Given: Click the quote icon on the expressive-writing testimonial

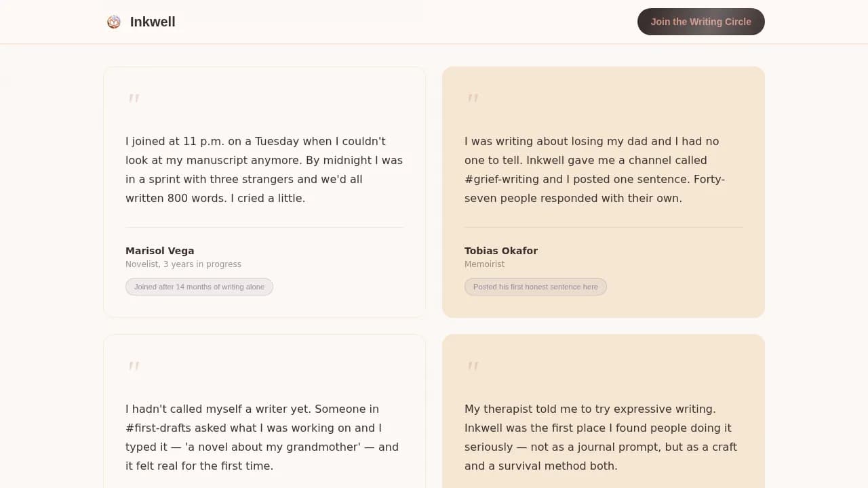Looking at the screenshot, I should [473, 367].
